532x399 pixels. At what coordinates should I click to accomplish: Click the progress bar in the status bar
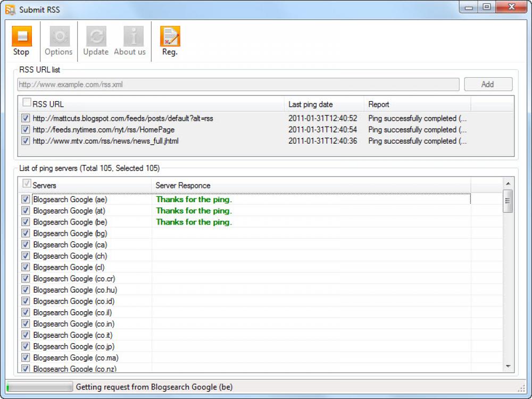pos(40,387)
